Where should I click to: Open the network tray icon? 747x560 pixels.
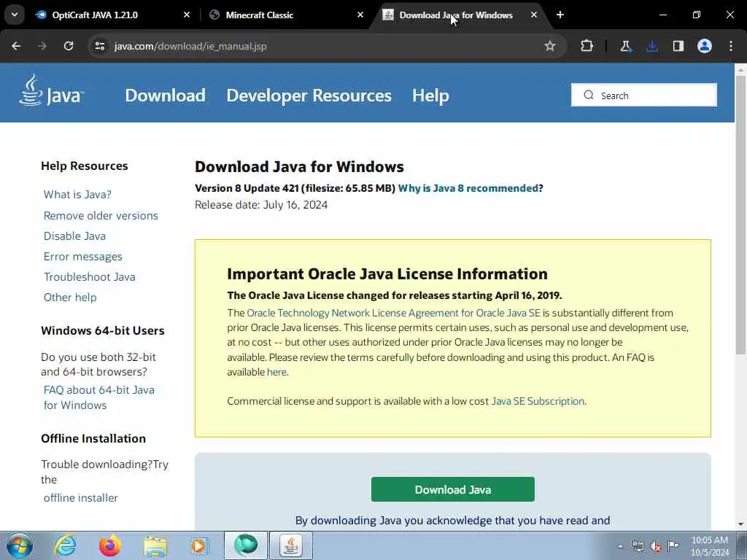(638, 547)
